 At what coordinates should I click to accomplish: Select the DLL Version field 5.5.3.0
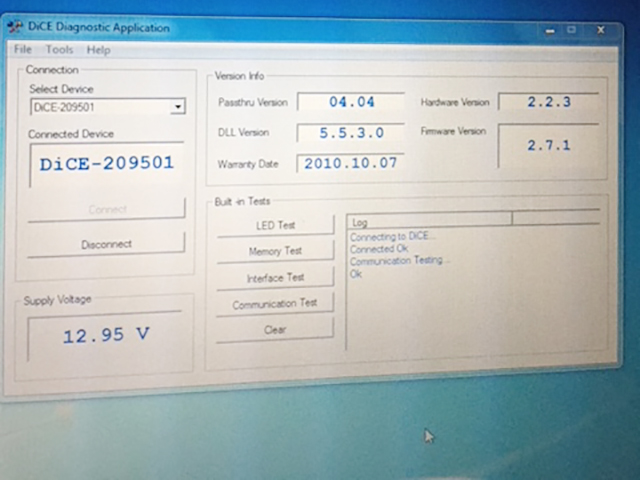tap(350, 132)
